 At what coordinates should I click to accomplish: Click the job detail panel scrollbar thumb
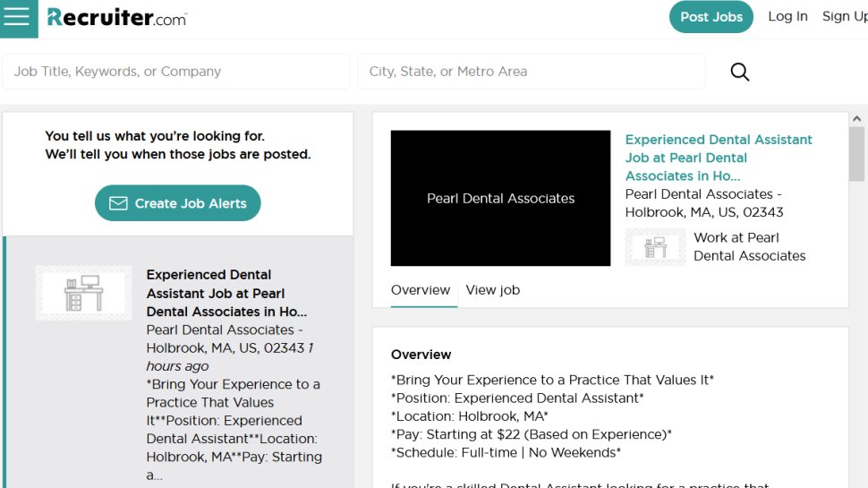pos(856,154)
